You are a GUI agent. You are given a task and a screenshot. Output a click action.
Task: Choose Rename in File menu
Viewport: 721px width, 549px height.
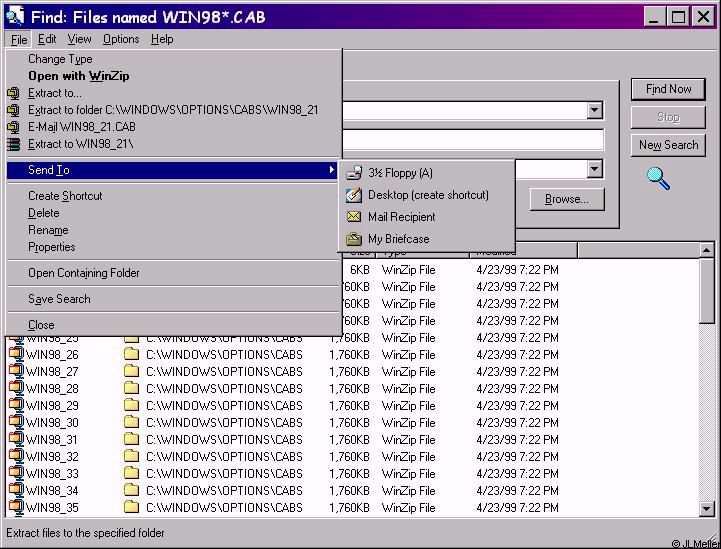click(174, 230)
